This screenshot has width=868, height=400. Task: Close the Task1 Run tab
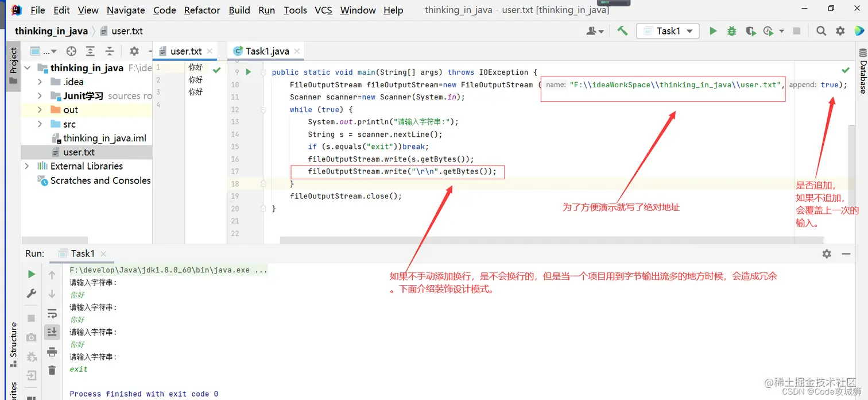(103, 253)
